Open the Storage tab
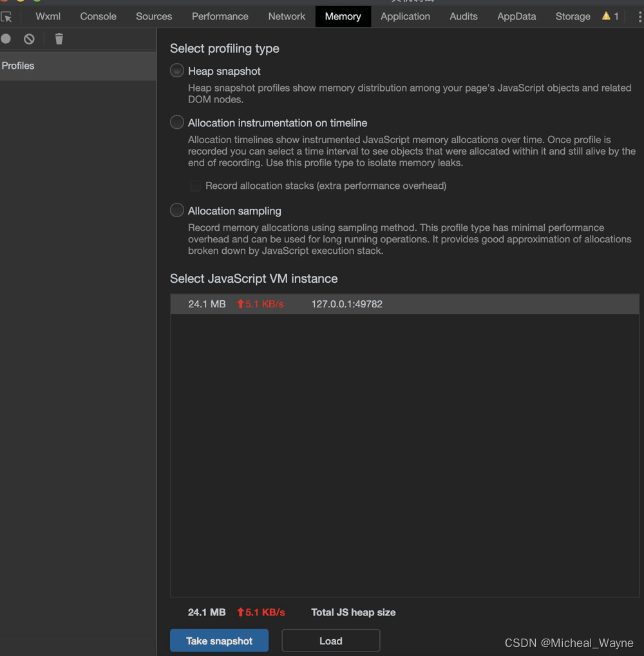644x656 pixels. (573, 17)
